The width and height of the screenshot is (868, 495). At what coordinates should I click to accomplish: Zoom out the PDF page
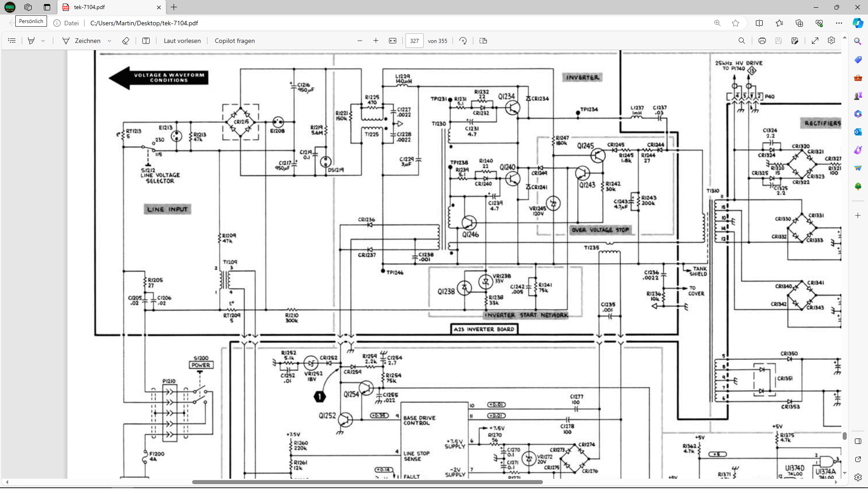(x=360, y=41)
